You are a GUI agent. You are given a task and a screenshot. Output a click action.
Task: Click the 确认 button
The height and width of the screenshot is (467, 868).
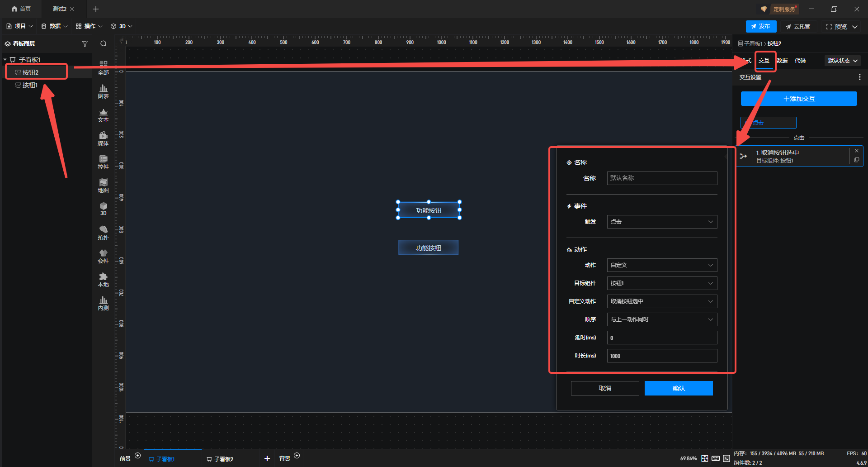click(x=679, y=388)
